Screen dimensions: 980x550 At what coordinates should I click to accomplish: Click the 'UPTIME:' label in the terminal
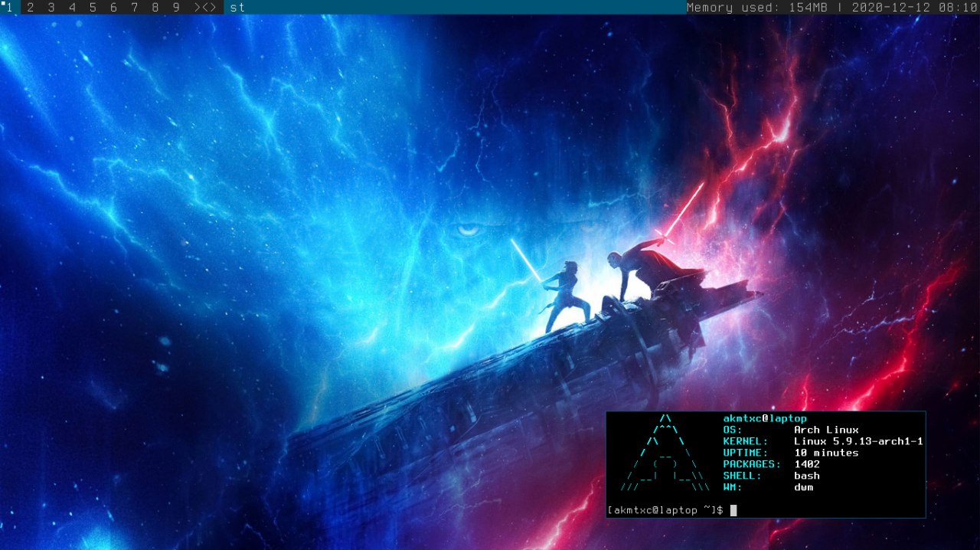(x=746, y=453)
